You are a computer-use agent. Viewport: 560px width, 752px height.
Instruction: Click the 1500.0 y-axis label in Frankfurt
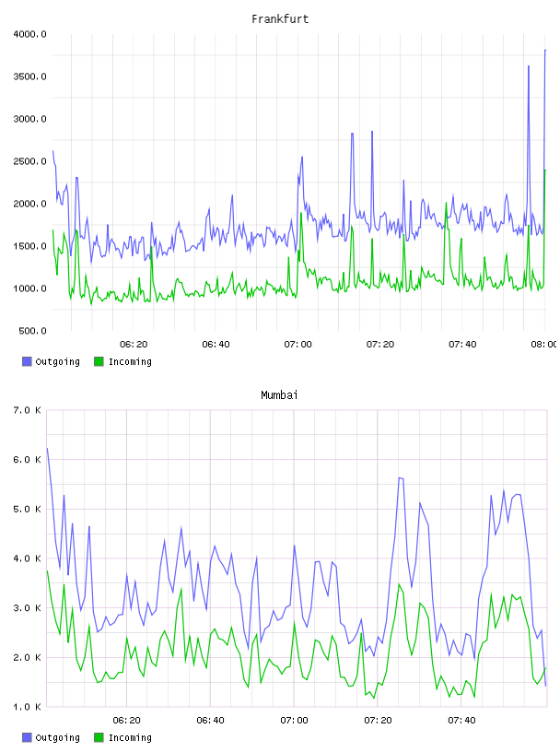[x=29, y=246]
